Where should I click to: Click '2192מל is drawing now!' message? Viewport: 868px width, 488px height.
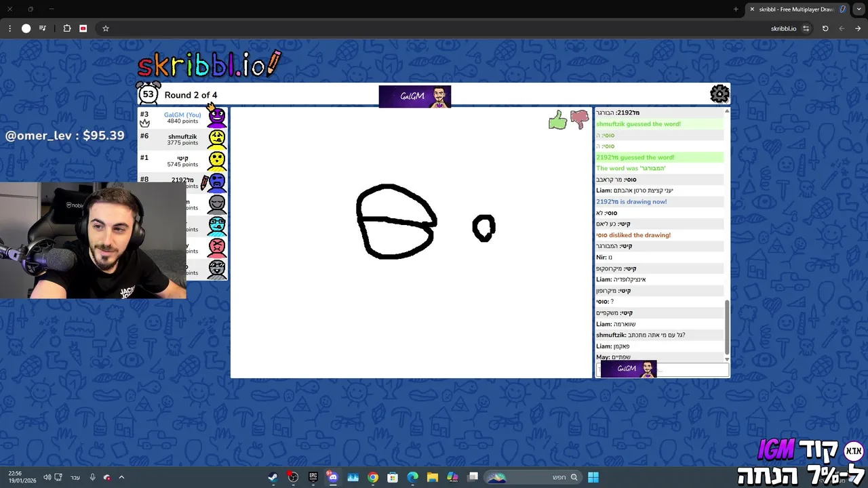pos(631,202)
